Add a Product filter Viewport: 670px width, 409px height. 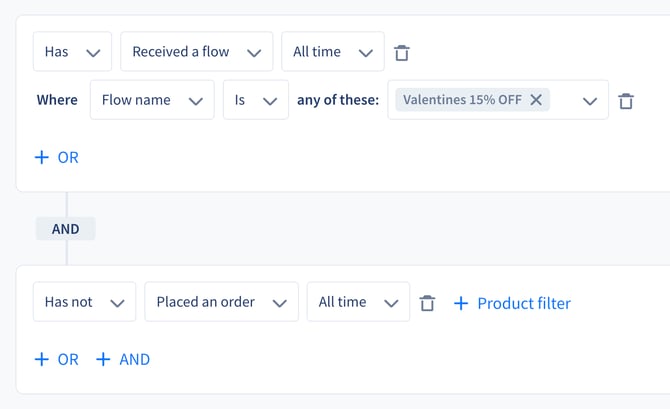coord(512,303)
